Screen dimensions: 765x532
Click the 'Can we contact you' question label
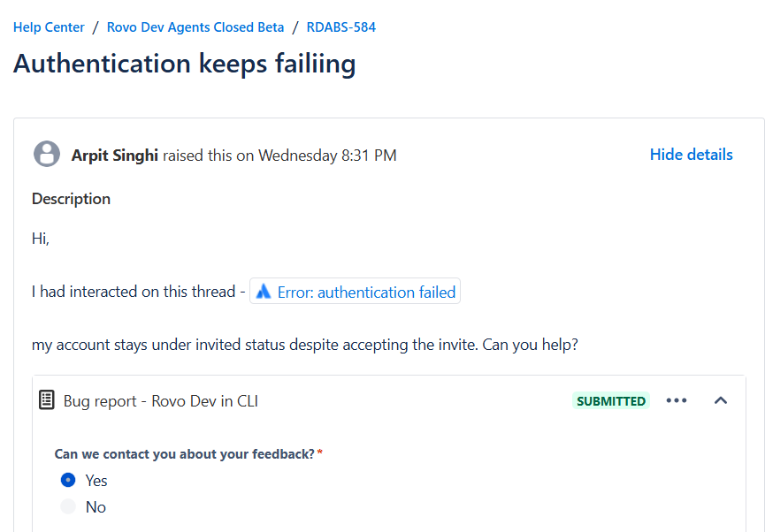(x=185, y=454)
